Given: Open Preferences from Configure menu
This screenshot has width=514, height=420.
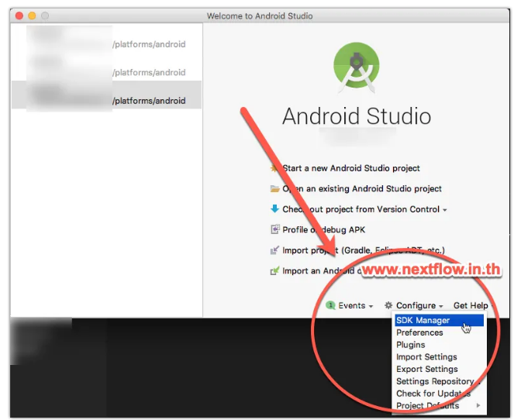Looking at the screenshot, I should click(440, 332).
